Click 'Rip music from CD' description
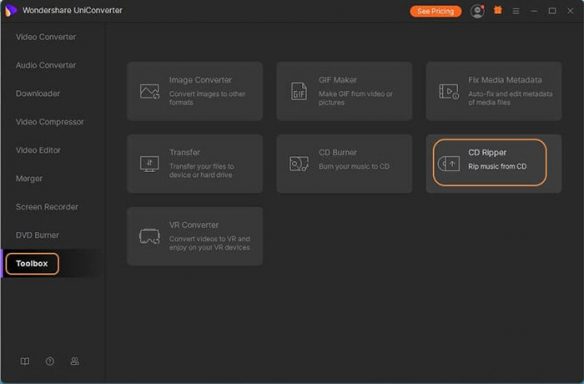 [497, 166]
